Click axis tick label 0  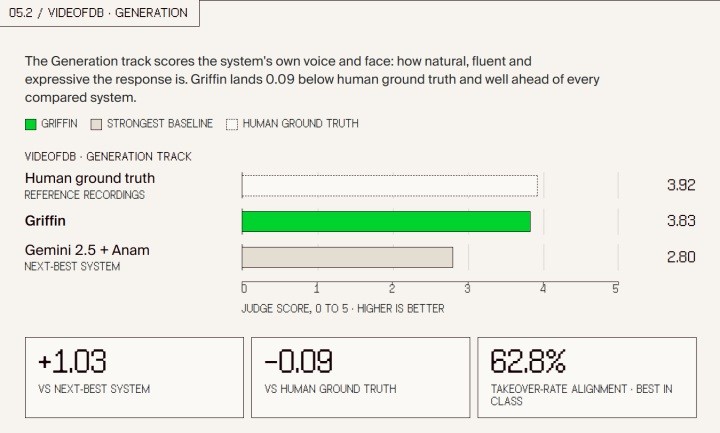point(244,288)
